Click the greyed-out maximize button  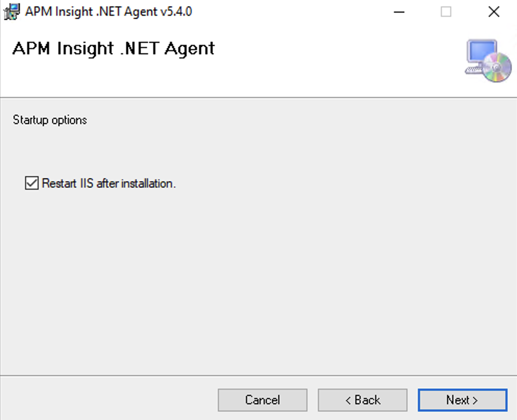pyautogui.click(x=446, y=11)
